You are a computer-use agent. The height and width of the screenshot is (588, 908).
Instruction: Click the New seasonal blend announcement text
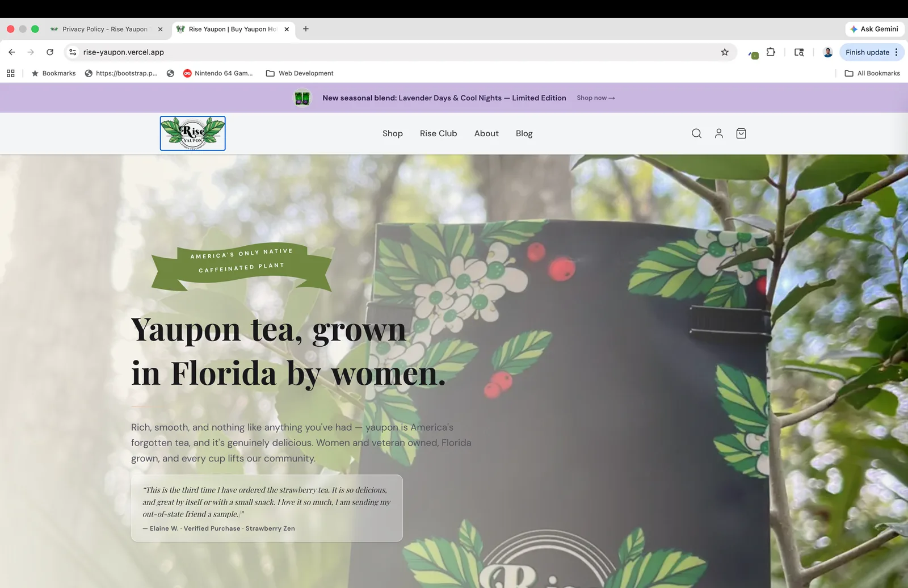(x=444, y=98)
